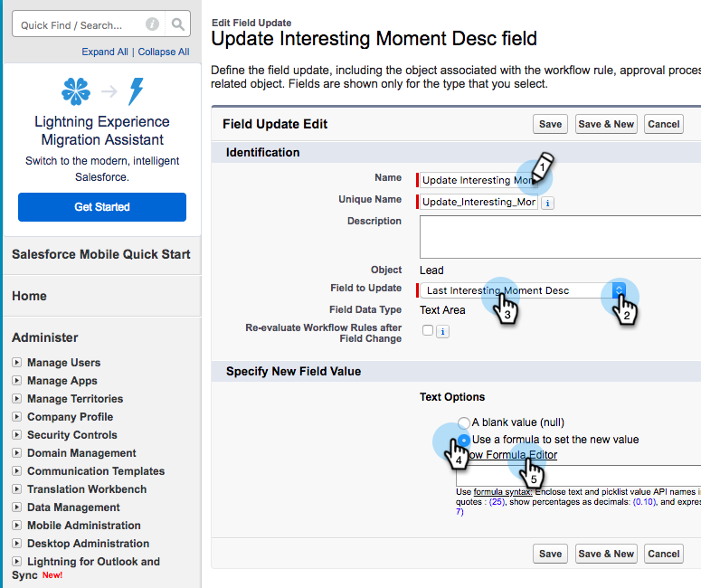
Task: Click the Quick Find search magnifier icon
Action: (179, 24)
